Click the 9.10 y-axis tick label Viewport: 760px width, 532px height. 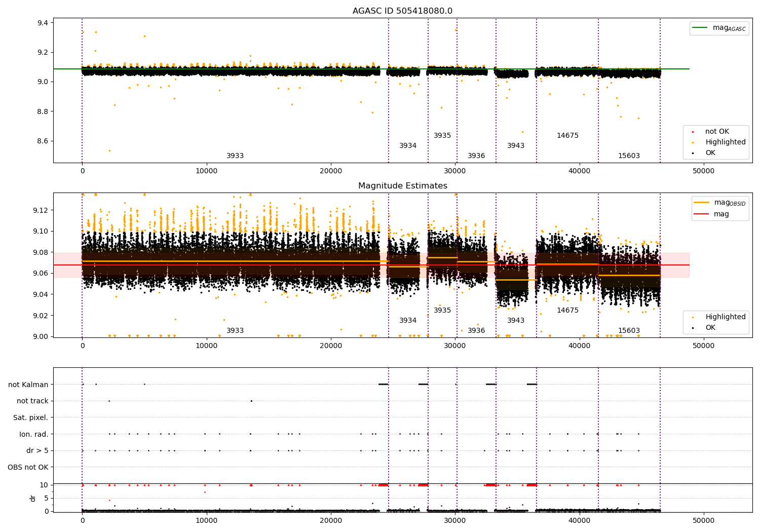click(x=41, y=231)
